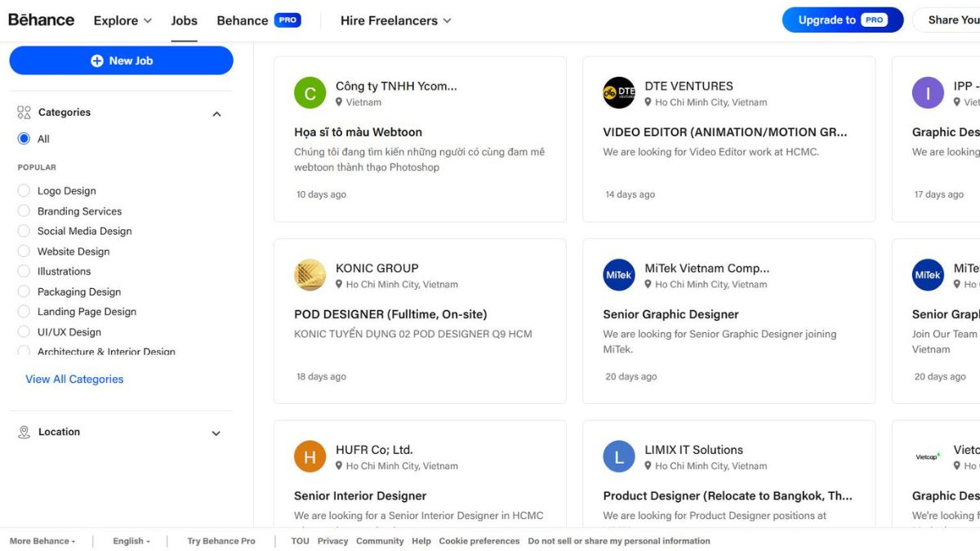Open the Explore dropdown menu

122,20
